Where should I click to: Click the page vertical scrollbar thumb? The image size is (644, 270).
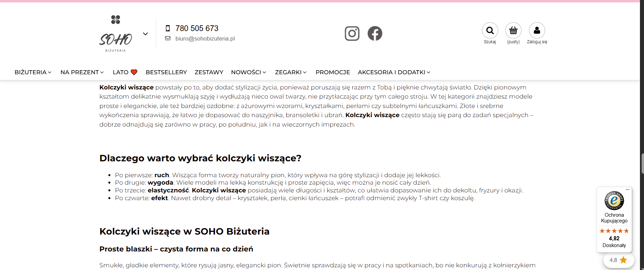(642, 163)
